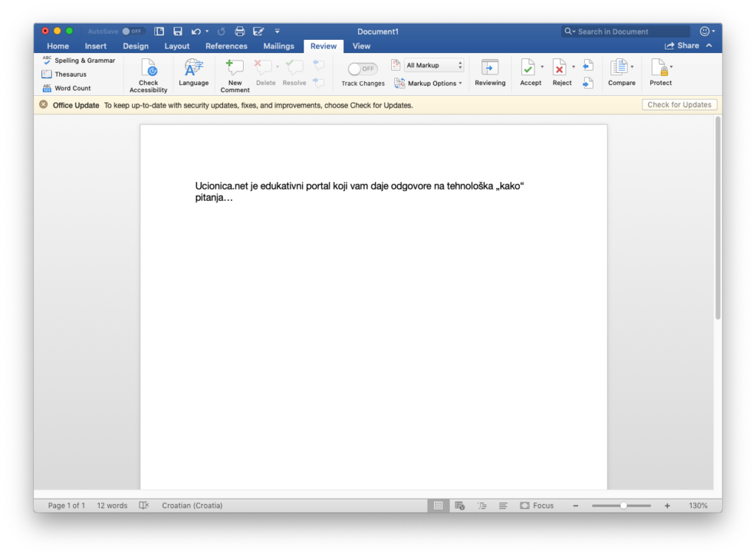The image size is (756, 557).
Task: Click the Share button
Action: (682, 46)
